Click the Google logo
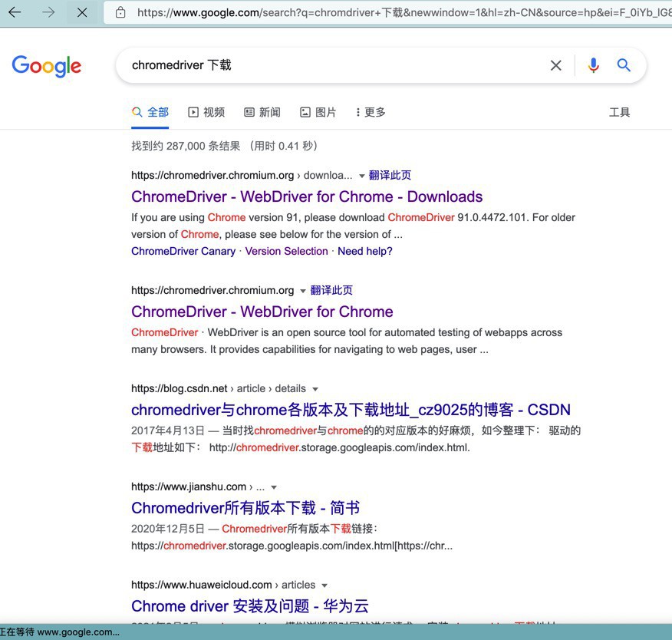Viewport: 672px width, 640px height. point(46,66)
